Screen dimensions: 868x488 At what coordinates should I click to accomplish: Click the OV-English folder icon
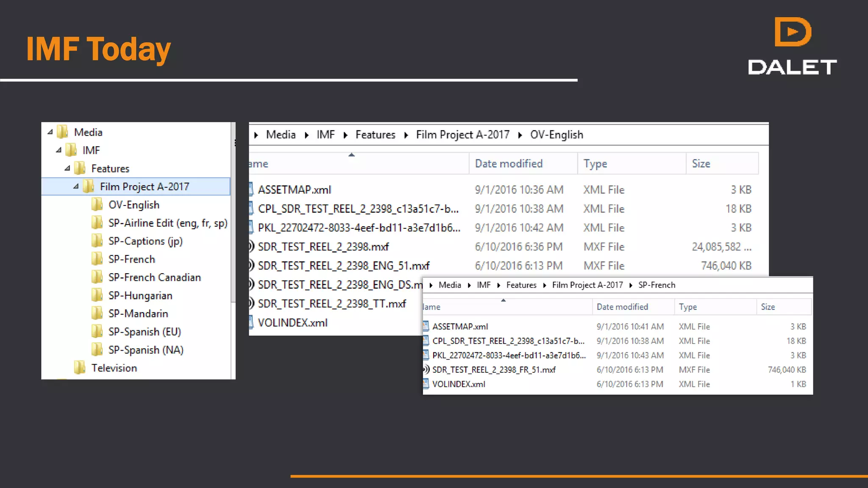(97, 205)
